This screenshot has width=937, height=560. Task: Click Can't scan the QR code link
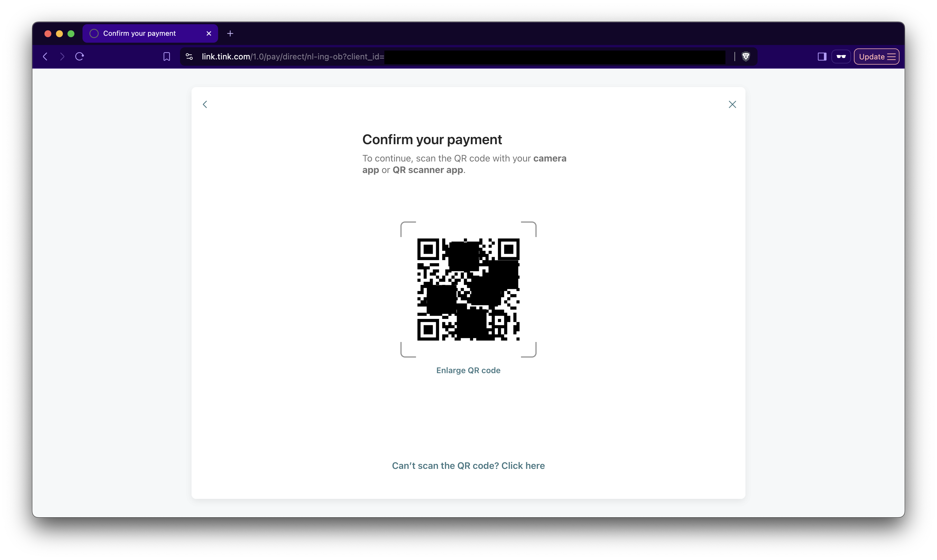click(468, 466)
